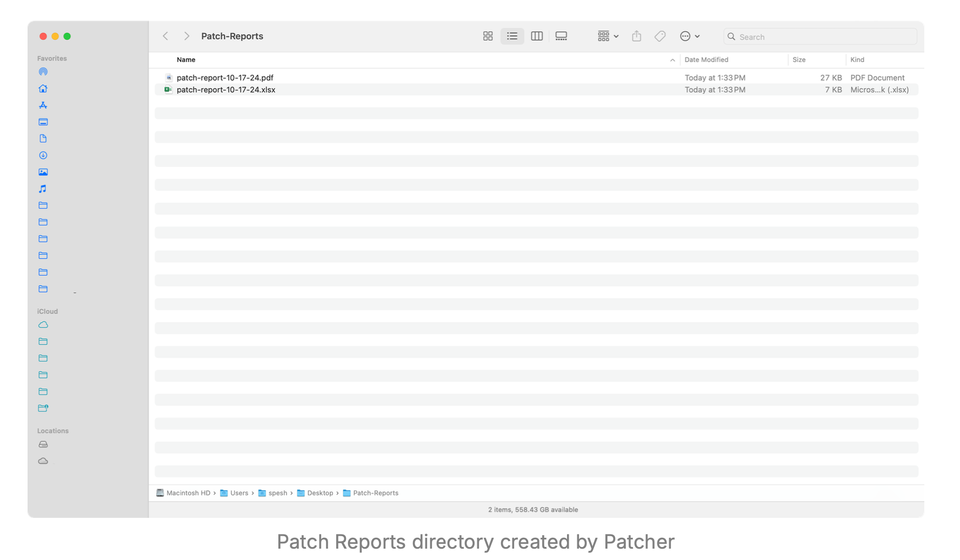The height and width of the screenshot is (560, 960).
Task: Go forward with the right chevron
Action: pos(186,36)
